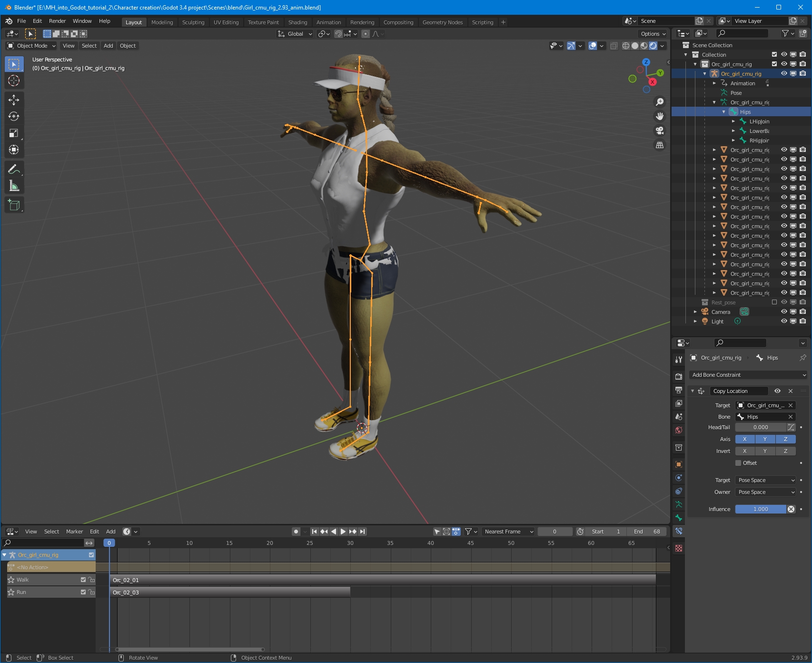
Task: Open the Tool properties tab
Action: (x=679, y=360)
